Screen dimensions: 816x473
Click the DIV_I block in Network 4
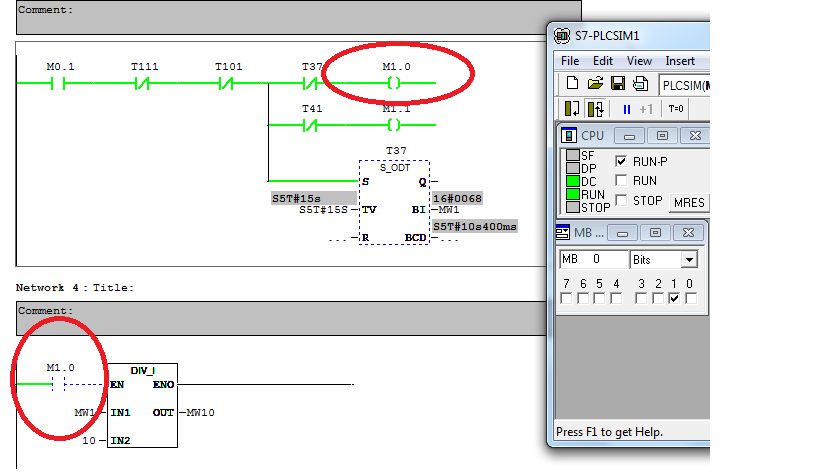[142, 405]
